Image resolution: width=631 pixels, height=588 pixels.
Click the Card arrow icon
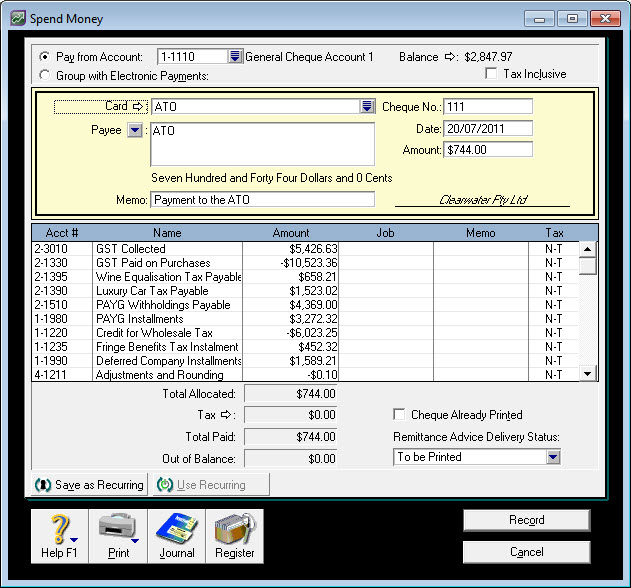(139, 106)
